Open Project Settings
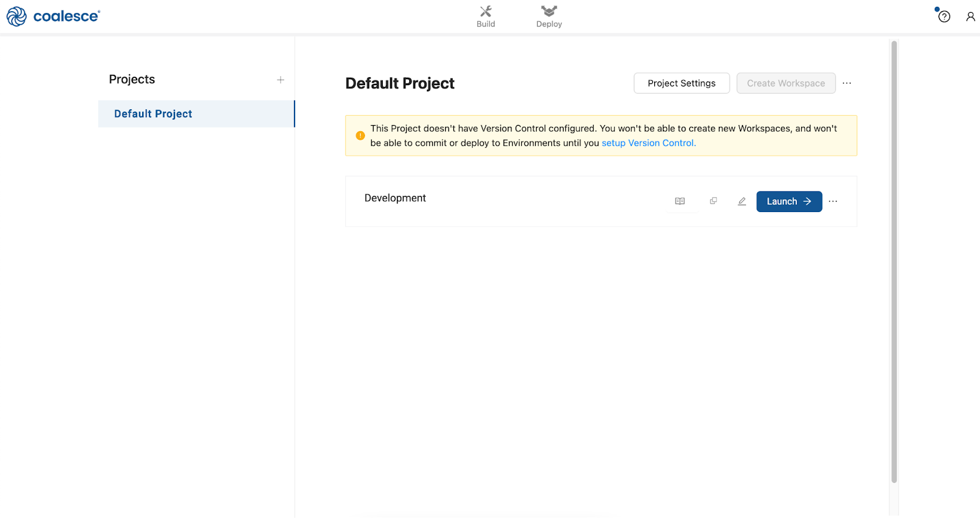980x518 pixels. [x=681, y=83]
